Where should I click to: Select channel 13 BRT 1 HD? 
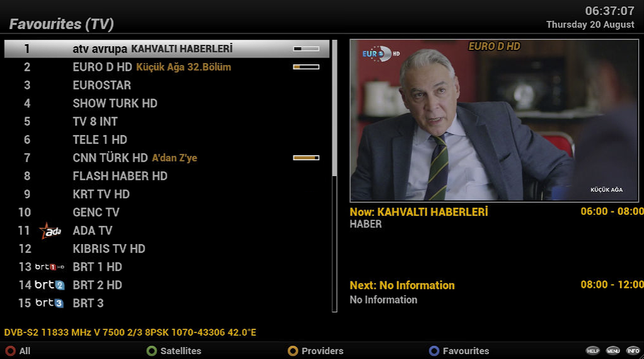point(167,267)
